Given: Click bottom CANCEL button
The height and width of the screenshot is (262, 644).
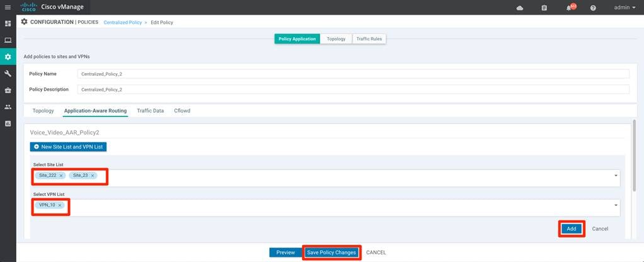Looking at the screenshot, I should pyautogui.click(x=376, y=253).
